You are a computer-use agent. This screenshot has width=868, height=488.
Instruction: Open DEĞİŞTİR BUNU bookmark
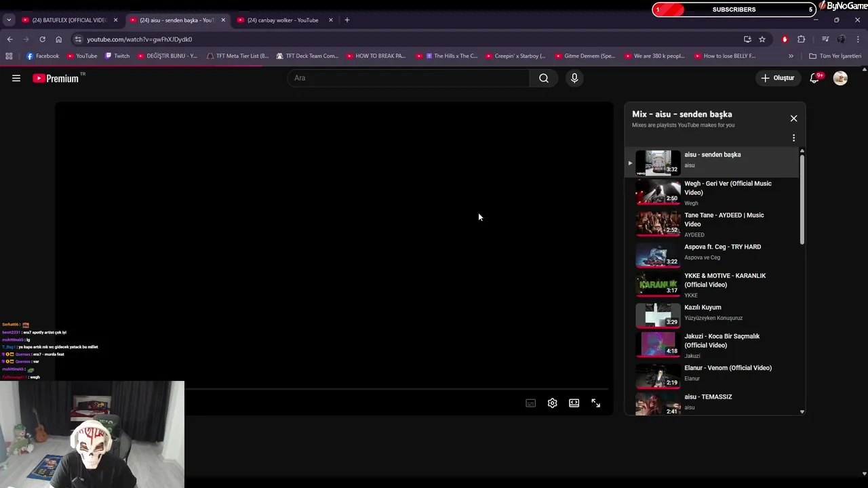click(167, 56)
